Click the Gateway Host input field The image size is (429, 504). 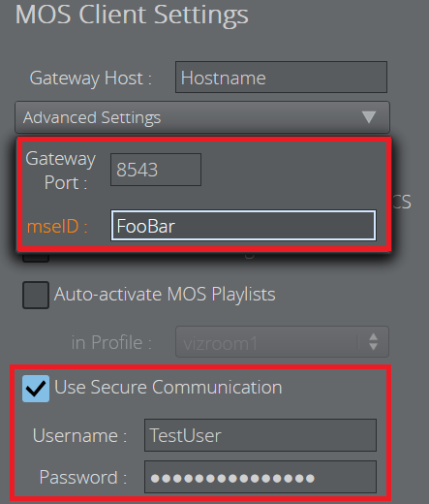[x=281, y=78]
